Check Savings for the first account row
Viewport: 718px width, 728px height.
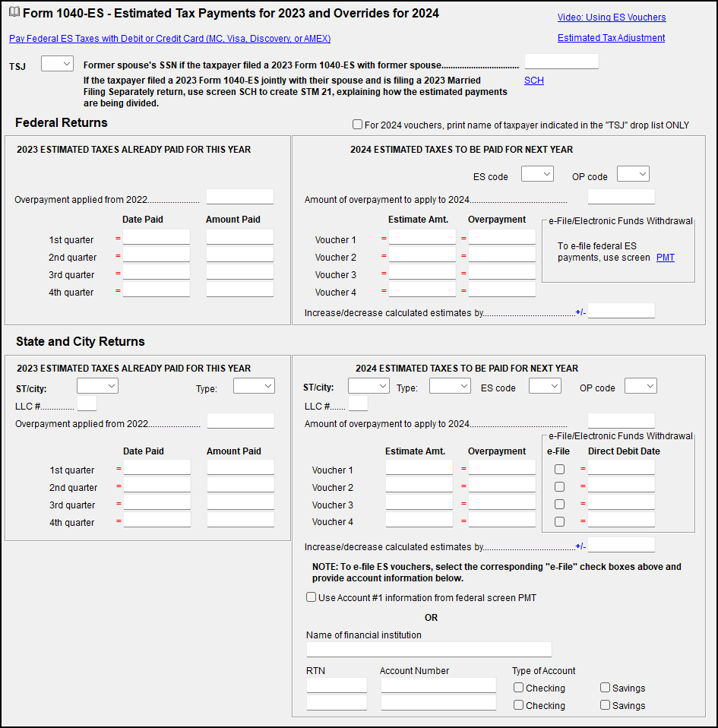point(605,688)
